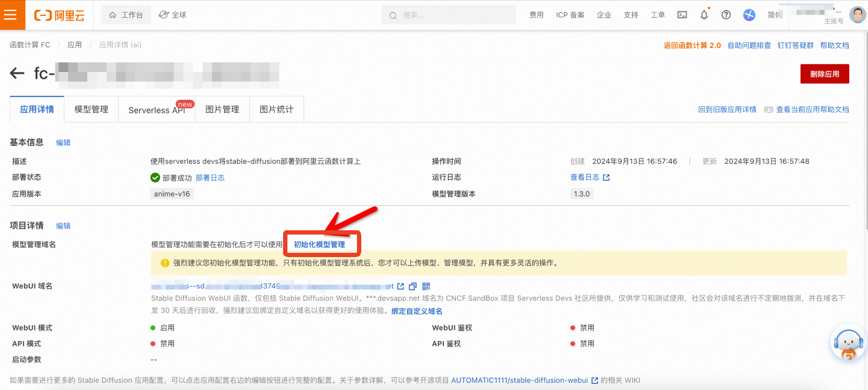Viewport: 868px width, 390px height.
Task: Open the user avatar menu
Action: point(857,14)
